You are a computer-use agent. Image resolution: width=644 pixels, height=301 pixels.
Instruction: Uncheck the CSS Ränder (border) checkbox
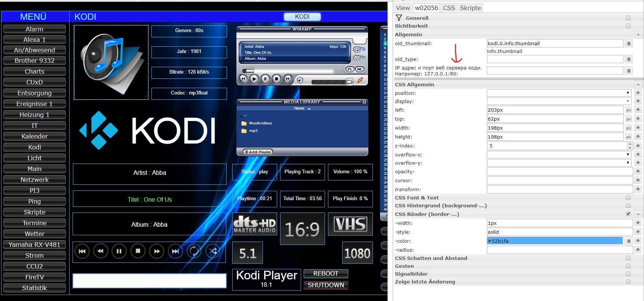[x=628, y=214]
